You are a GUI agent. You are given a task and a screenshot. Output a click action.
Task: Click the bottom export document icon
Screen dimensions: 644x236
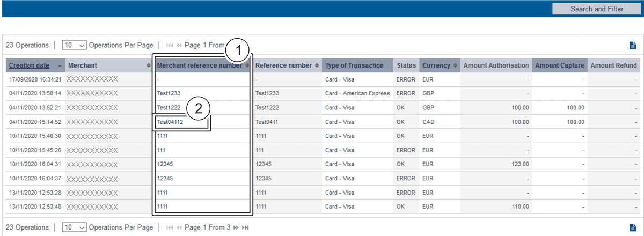click(632, 227)
